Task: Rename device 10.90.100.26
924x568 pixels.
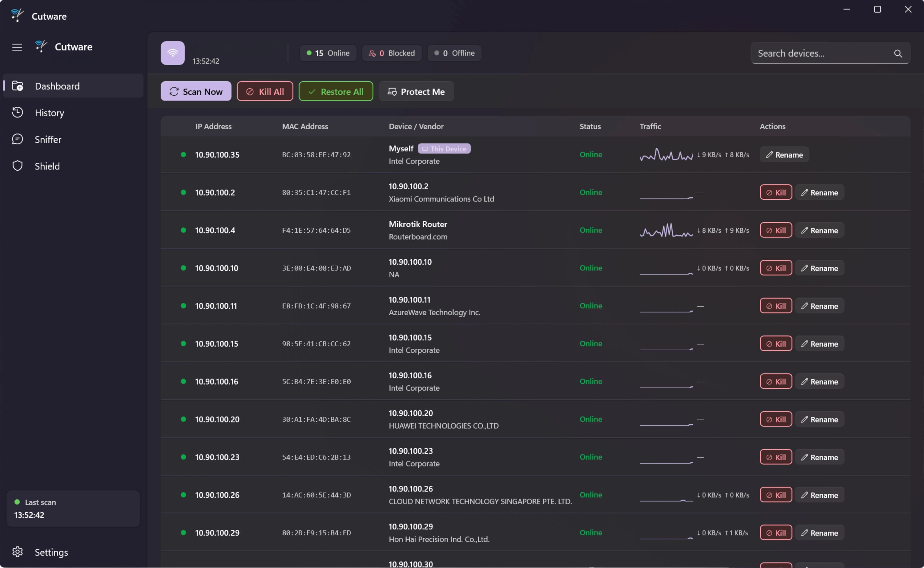Action: (x=820, y=495)
